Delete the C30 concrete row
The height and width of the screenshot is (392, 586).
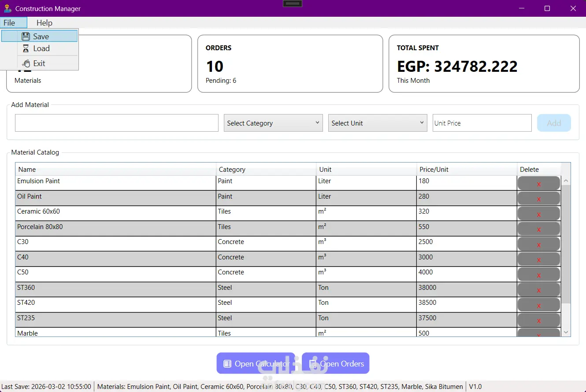tap(539, 244)
